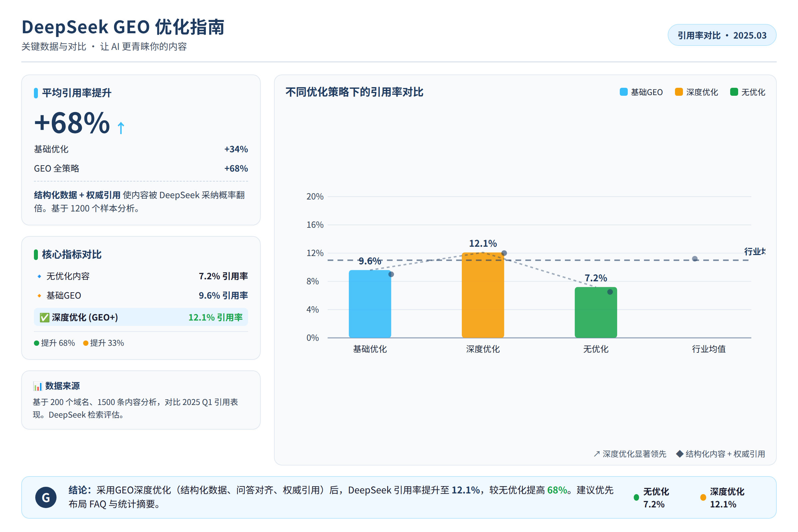Click the 16% y-axis tick label
This screenshot has height=532, width=798.
click(x=315, y=225)
